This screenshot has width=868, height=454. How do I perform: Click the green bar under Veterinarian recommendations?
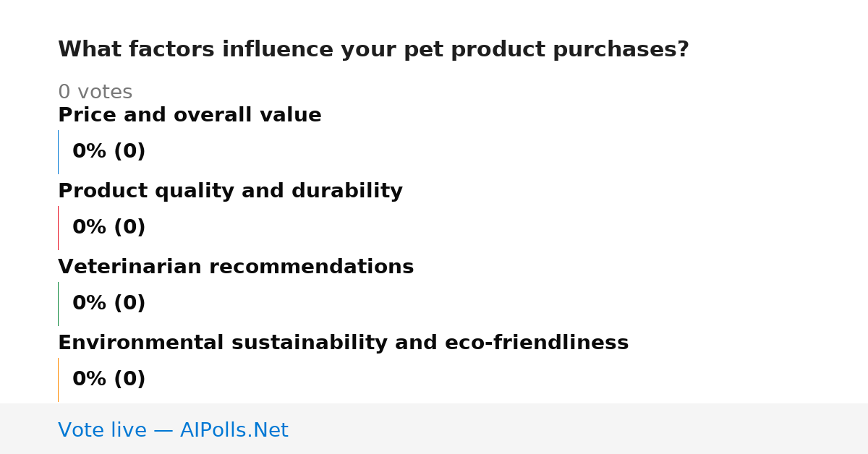pos(58,304)
